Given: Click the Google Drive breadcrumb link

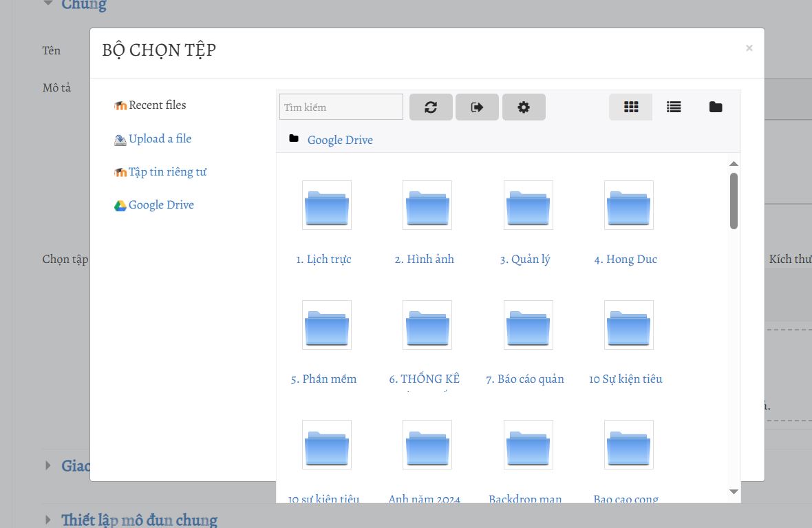Looking at the screenshot, I should pos(340,140).
